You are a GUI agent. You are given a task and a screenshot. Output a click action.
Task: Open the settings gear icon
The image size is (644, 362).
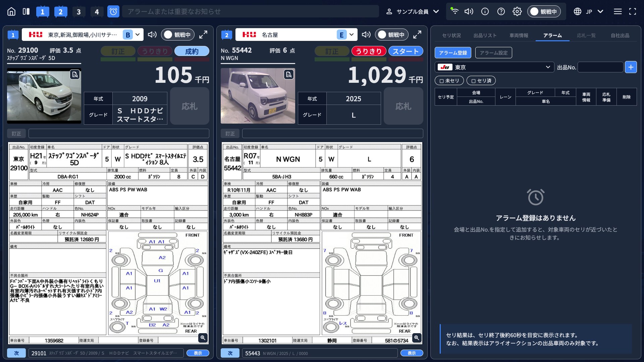click(517, 11)
